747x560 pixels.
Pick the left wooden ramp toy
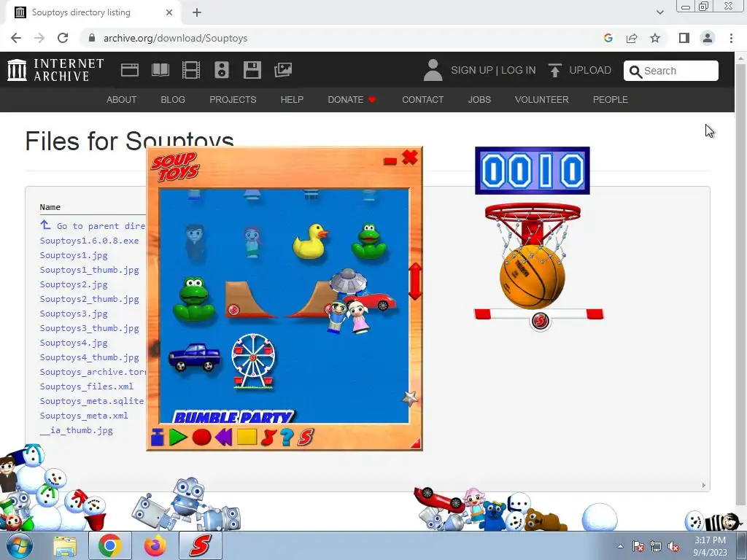[249, 299]
